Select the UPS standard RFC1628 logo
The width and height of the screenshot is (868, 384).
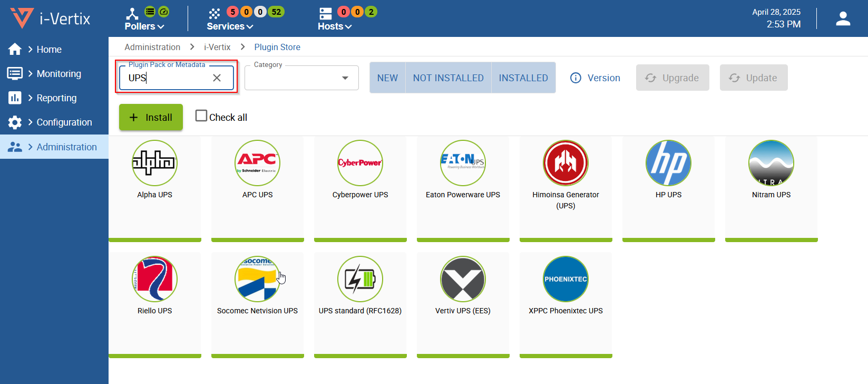click(x=360, y=279)
